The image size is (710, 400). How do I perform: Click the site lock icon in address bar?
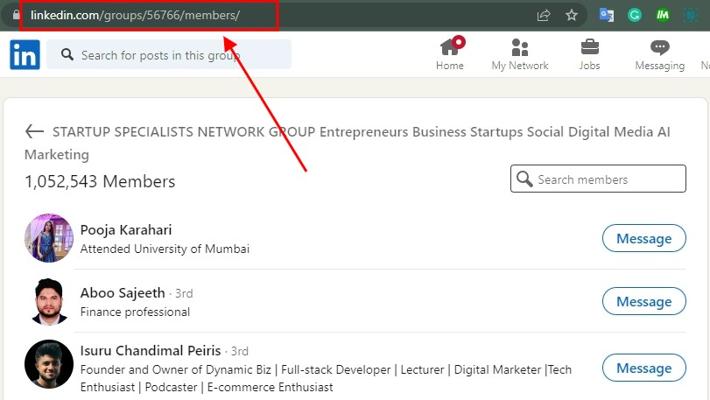click(16, 15)
